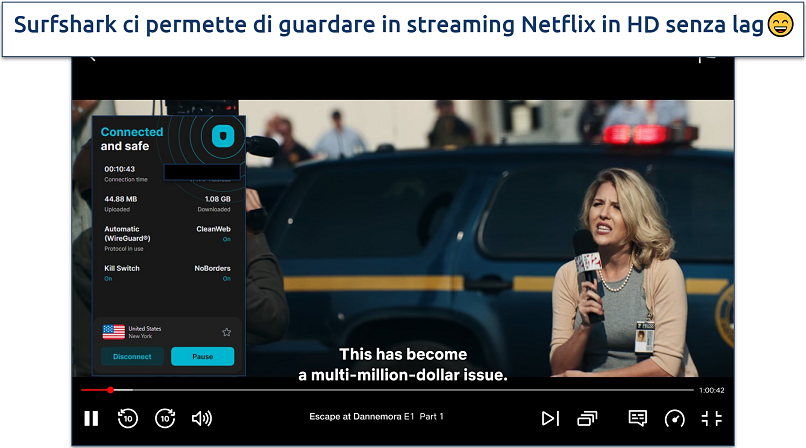Toggle the Kill Switch setting

pos(121,273)
